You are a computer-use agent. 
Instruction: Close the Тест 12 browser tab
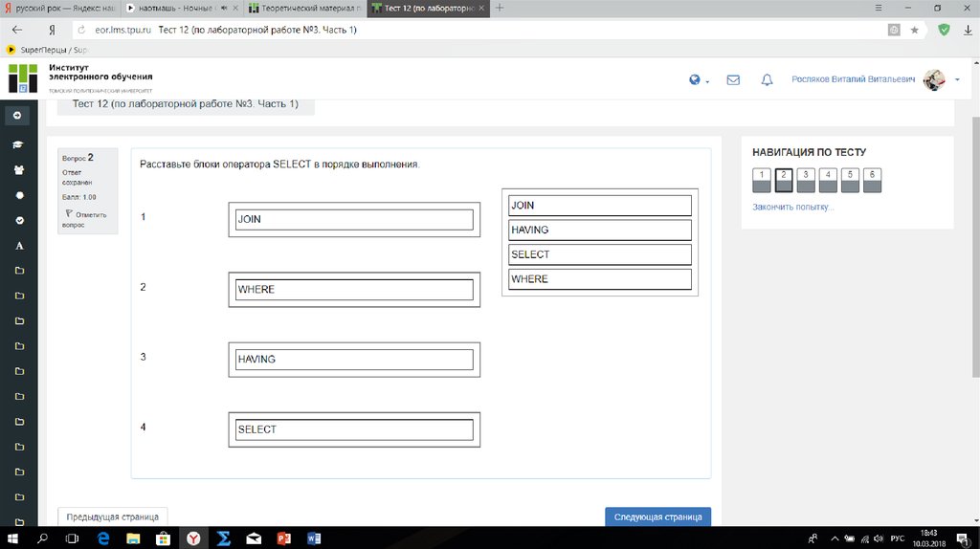[481, 8]
